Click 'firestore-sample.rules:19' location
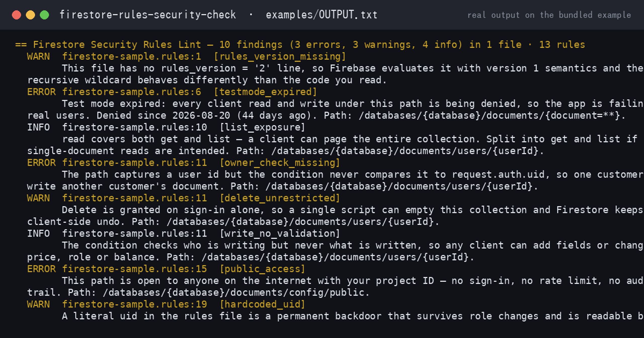Viewport: 644px width, 338px height. click(x=135, y=305)
